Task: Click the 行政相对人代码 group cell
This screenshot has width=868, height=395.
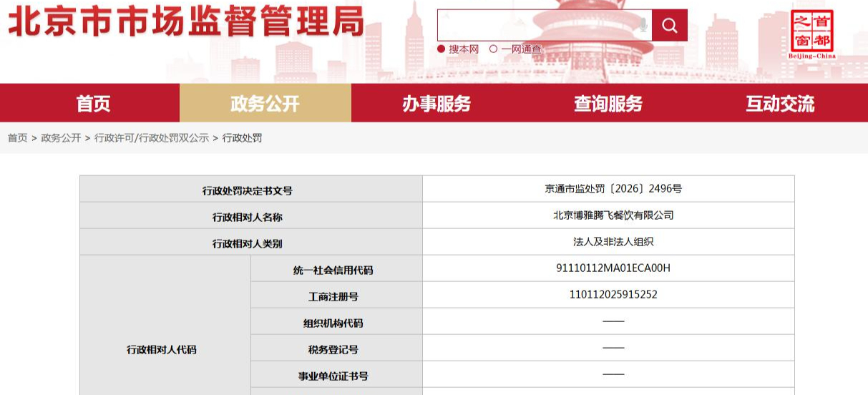Action: [165, 325]
